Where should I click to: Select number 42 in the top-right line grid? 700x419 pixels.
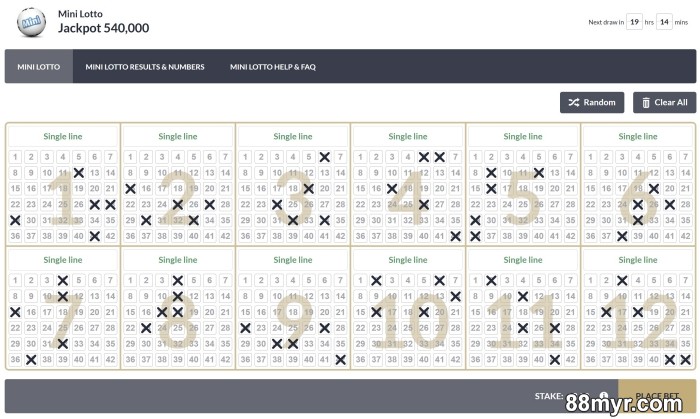[685, 236]
